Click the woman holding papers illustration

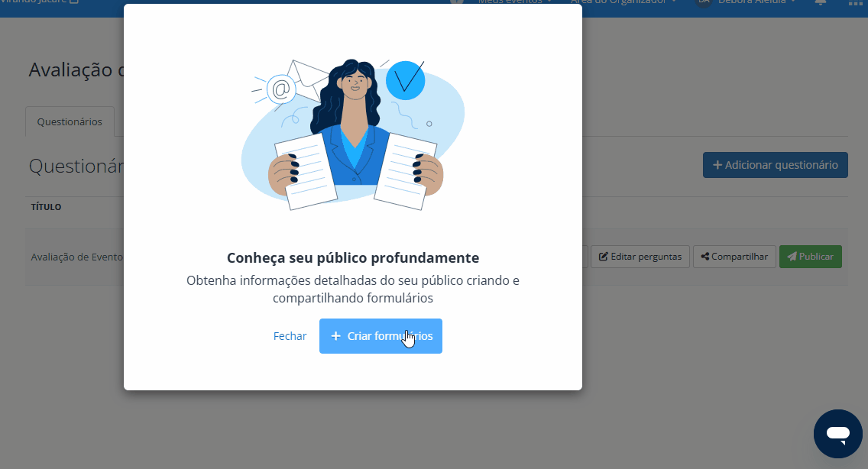[x=353, y=134]
